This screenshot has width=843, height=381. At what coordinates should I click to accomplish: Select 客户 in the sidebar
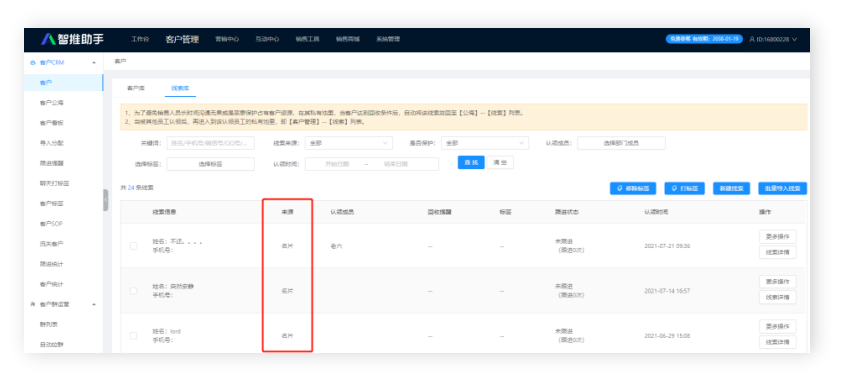tap(63, 83)
